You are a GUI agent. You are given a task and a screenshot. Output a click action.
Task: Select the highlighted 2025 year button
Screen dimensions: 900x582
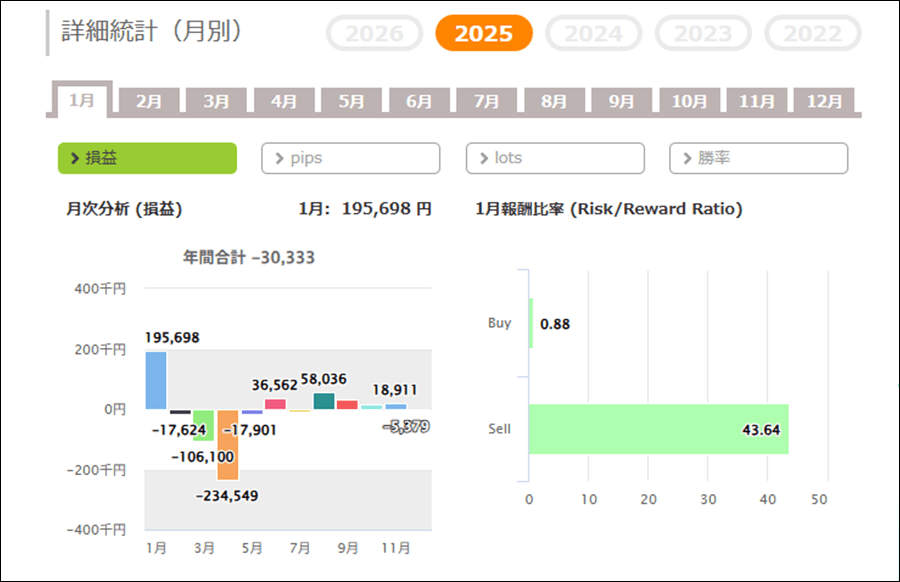click(x=484, y=34)
